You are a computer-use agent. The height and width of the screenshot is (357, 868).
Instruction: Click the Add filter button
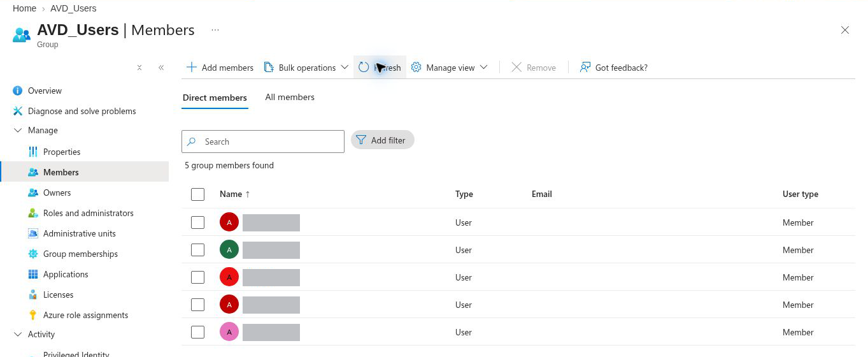point(383,140)
